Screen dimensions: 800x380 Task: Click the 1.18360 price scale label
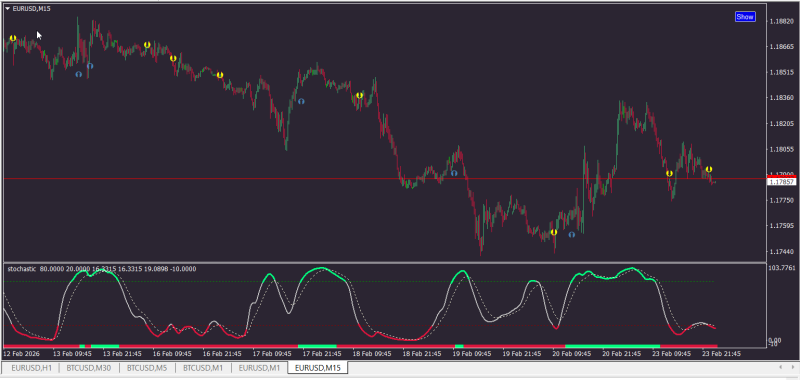tap(782, 98)
